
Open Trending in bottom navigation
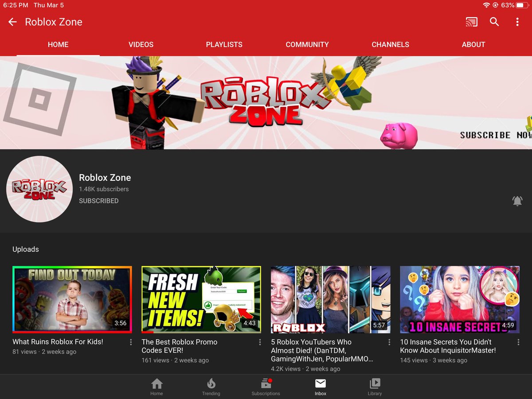[211, 387]
